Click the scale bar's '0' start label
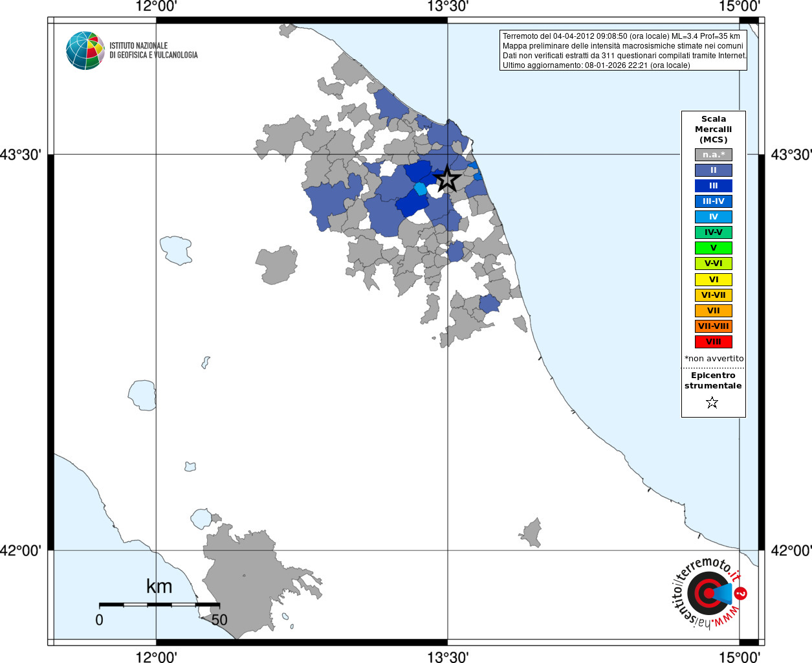This screenshot has height=663, width=812. click(99, 620)
